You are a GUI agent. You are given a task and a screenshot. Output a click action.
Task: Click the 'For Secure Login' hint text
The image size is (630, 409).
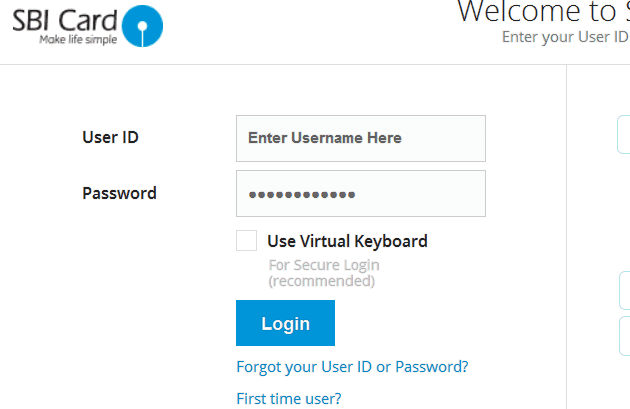(324, 265)
